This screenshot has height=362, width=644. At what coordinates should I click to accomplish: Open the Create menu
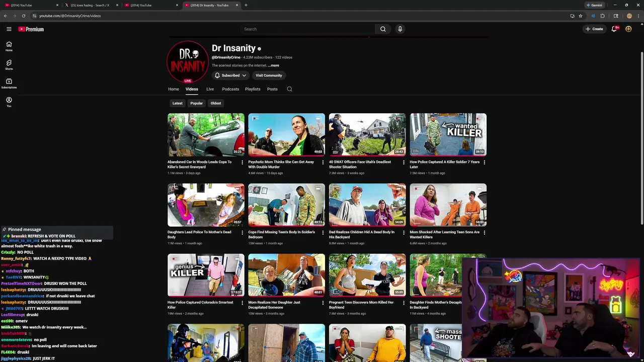pyautogui.click(x=594, y=29)
